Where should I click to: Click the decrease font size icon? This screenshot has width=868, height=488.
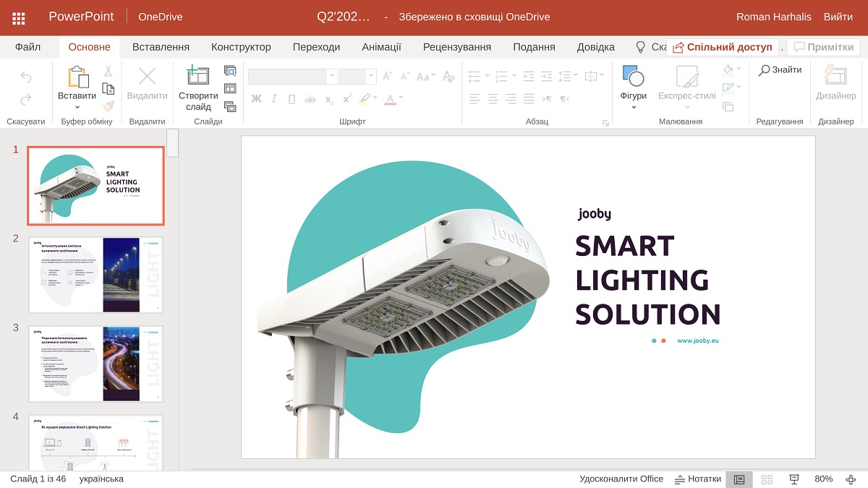405,76
